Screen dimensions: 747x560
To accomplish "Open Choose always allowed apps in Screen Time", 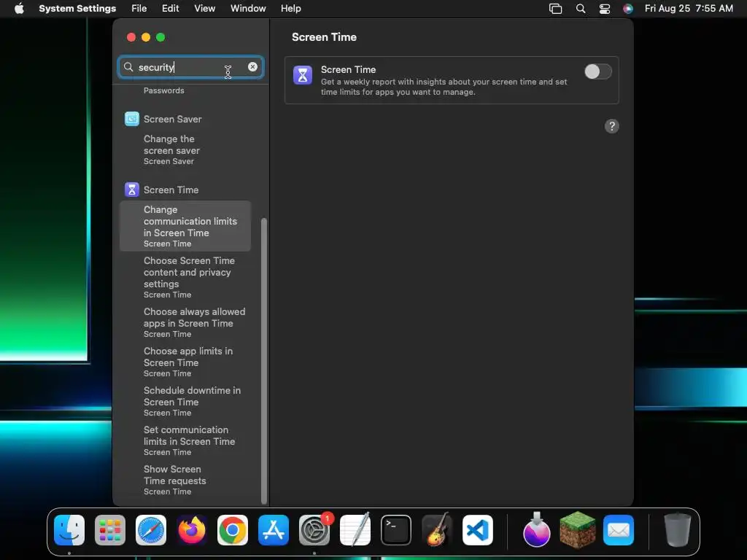I will click(x=185, y=322).
